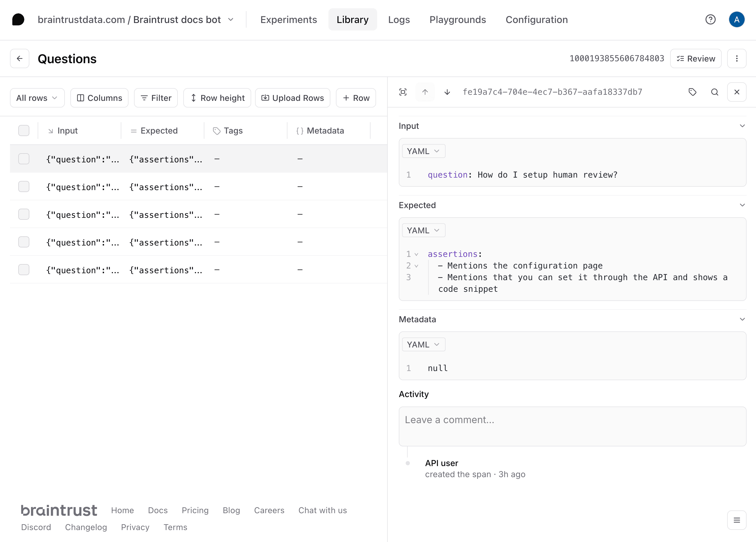Collapse the Expected section chevron
This screenshot has height=542, width=756.
click(x=742, y=205)
